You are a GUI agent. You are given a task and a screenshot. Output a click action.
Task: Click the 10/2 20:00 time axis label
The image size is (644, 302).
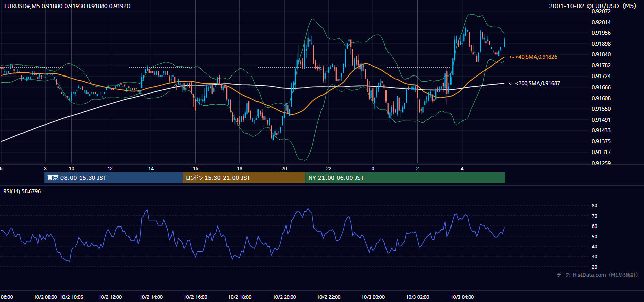(284, 297)
